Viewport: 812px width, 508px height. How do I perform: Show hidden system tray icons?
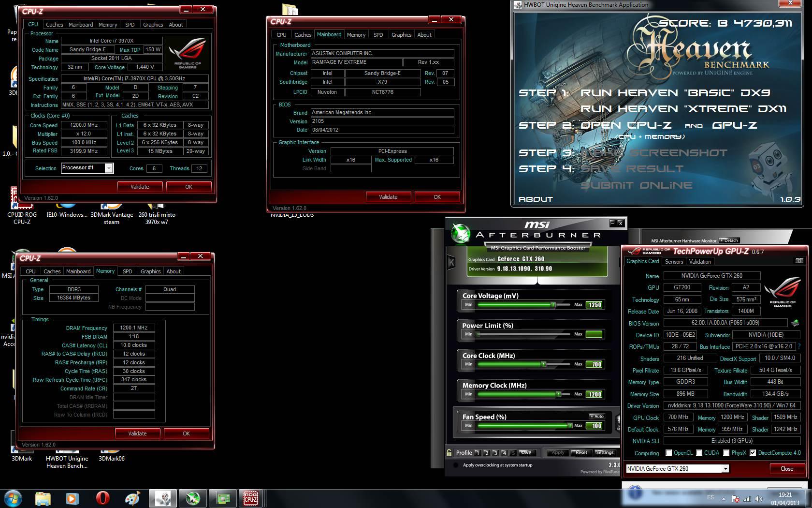tap(724, 499)
